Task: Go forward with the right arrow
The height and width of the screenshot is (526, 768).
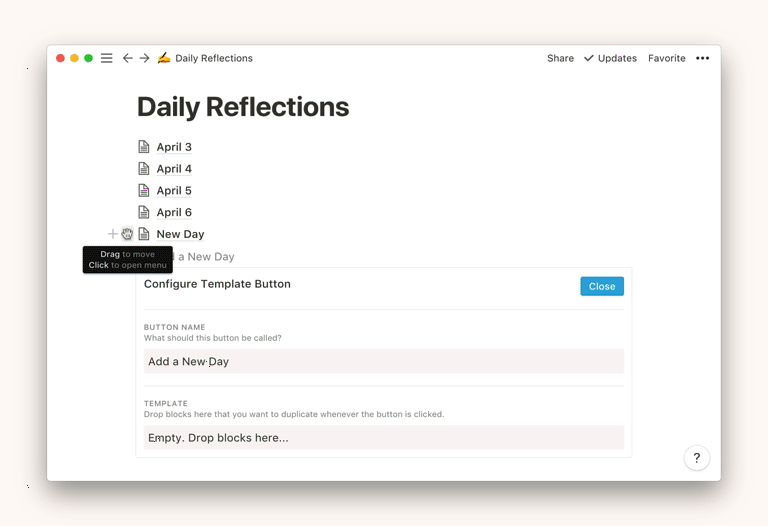Action: click(144, 58)
